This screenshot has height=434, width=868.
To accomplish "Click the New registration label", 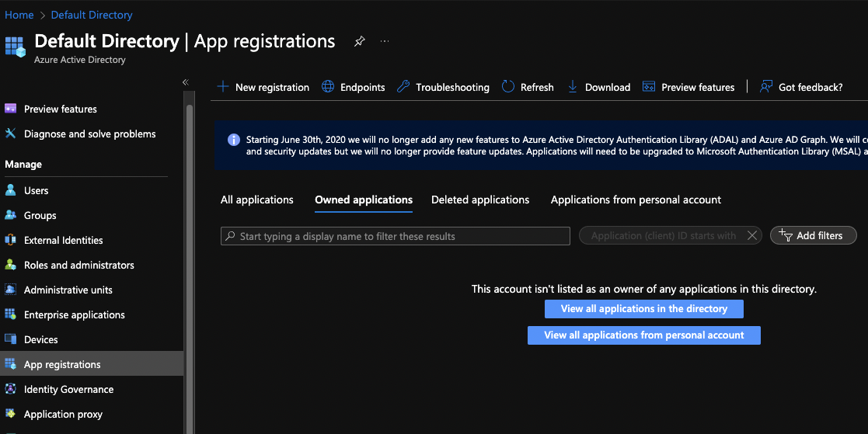I will pyautogui.click(x=272, y=87).
